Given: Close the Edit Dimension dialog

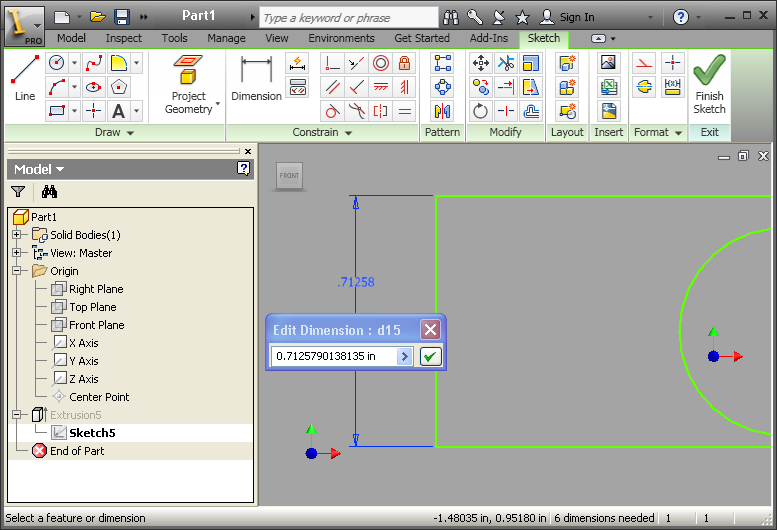Looking at the screenshot, I should click(x=430, y=329).
